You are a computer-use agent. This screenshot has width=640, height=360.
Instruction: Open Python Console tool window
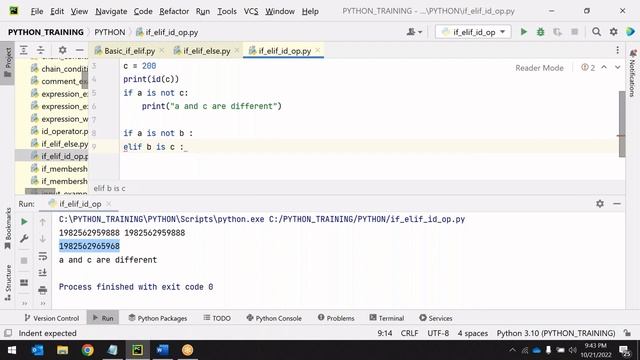click(x=274, y=318)
